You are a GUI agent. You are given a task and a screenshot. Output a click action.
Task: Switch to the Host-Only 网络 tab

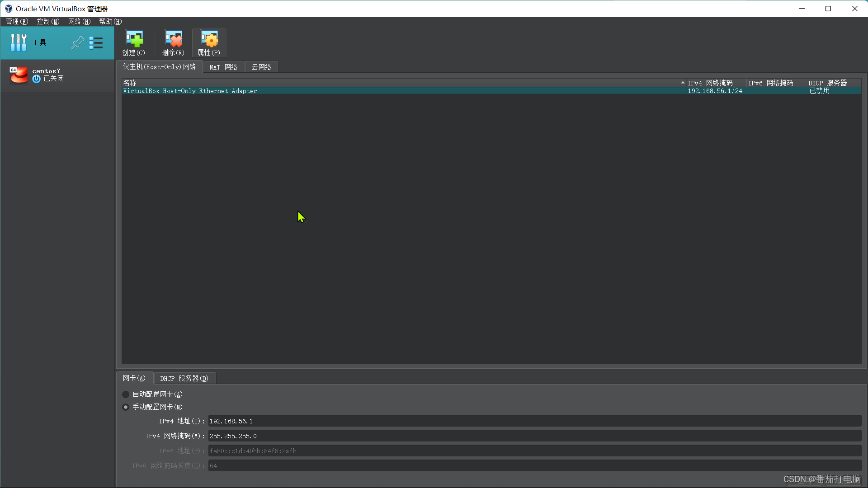(x=159, y=67)
